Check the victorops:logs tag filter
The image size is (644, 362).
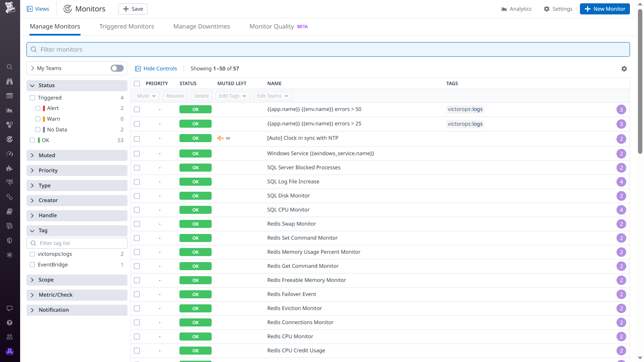pyautogui.click(x=33, y=254)
